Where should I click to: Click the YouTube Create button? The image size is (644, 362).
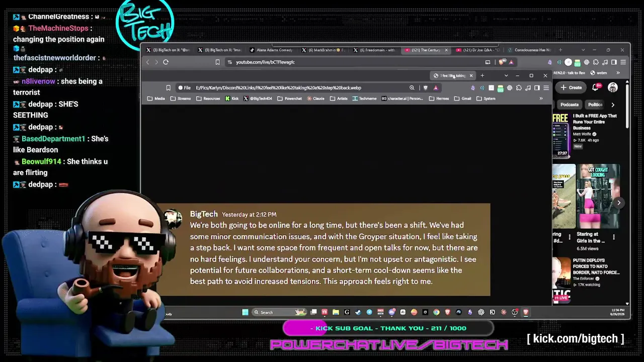(x=571, y=87)
